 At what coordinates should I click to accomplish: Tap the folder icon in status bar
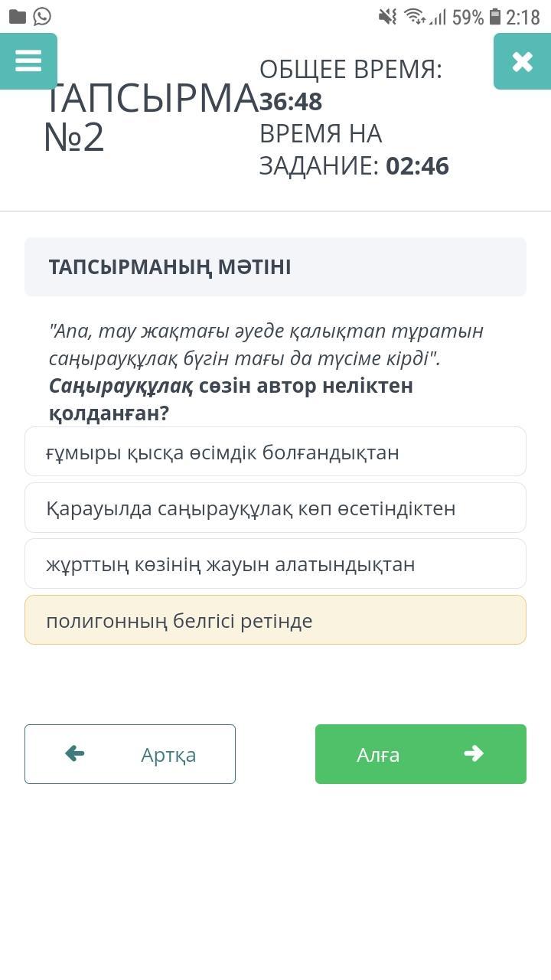pos(17,16)
